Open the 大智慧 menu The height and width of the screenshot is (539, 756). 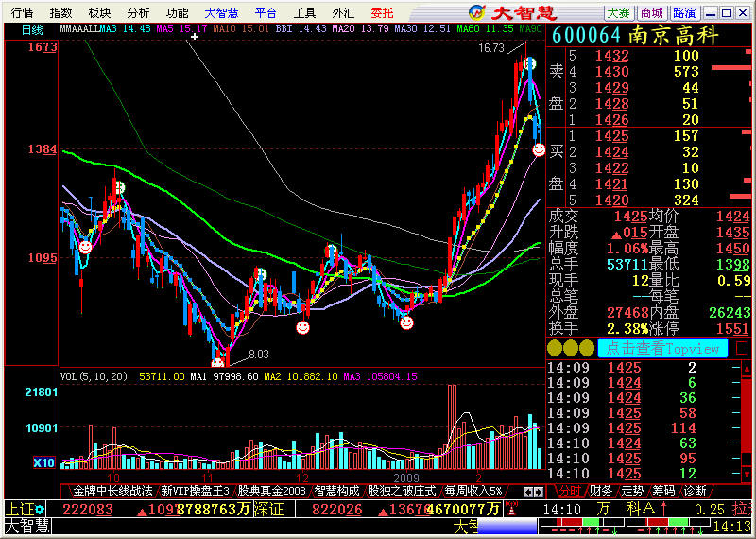click(x=221, y=12)
